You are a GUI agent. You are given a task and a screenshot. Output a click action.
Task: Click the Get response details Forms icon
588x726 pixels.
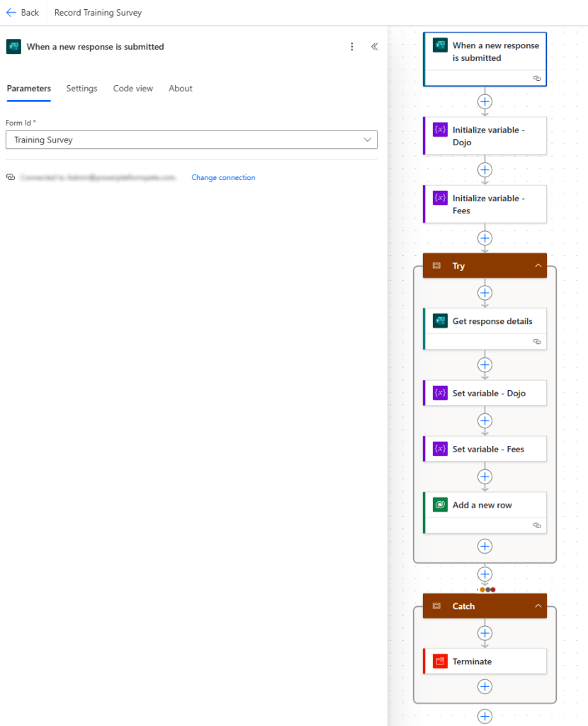click(440, 321)
